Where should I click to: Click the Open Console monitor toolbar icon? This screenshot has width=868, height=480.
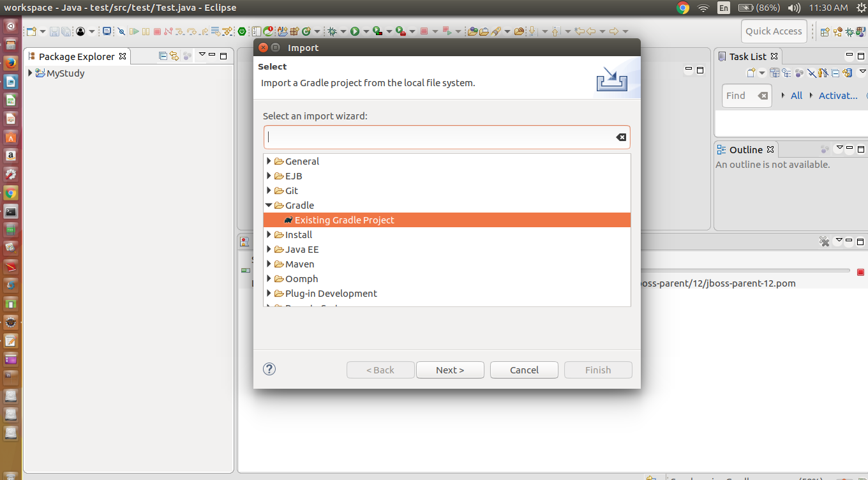point(107,31)
